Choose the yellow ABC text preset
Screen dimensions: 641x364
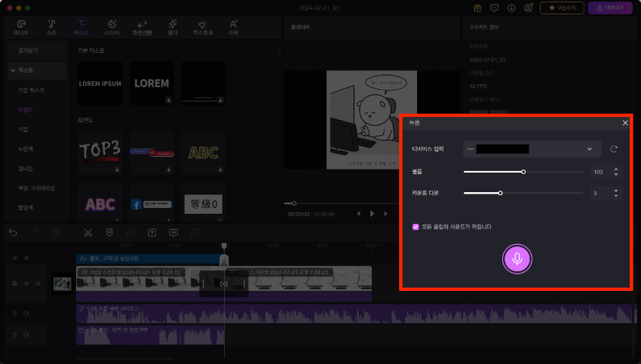203,152
